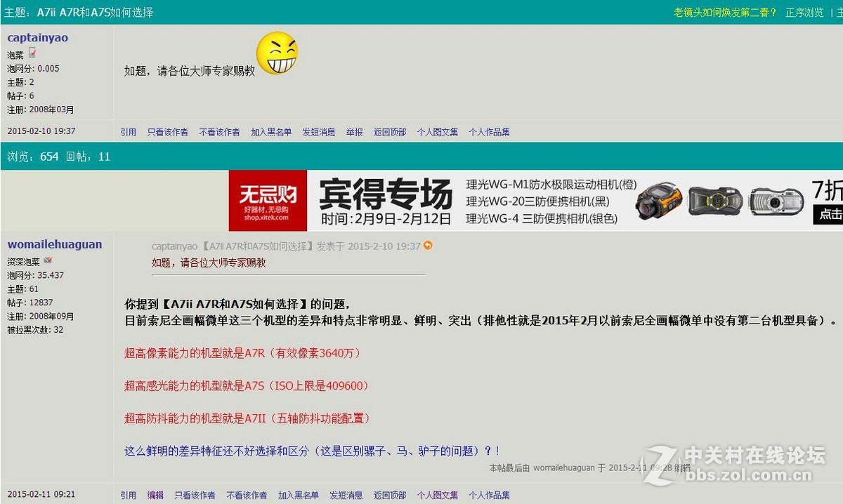This screenshot has width=843, height=504.
Task: Click the message icon beside 资深泡菜 rank
Action: (48, 260)
